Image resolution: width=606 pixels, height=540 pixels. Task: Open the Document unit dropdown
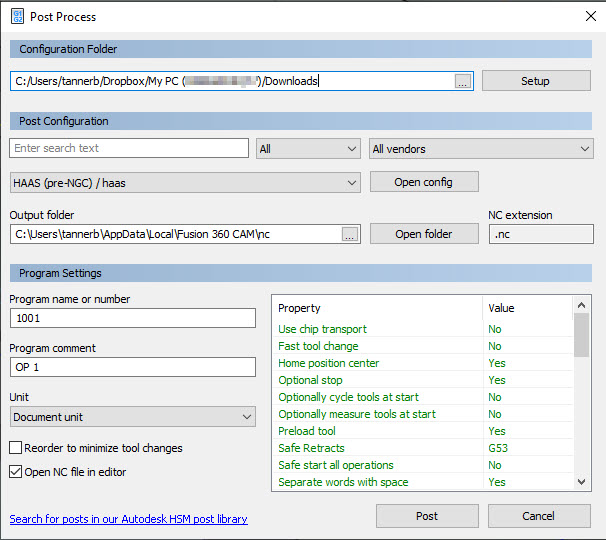click(x=133, y=417)
